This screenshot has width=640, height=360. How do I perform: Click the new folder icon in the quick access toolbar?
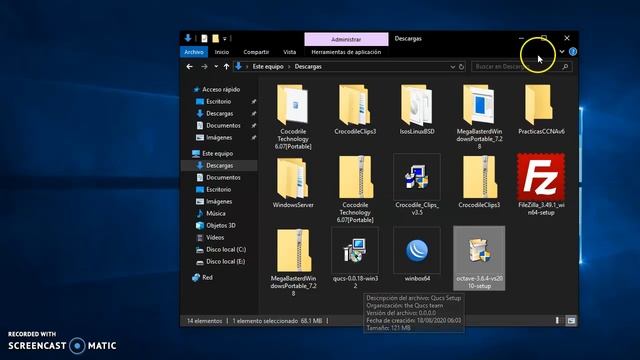pyautogui.click(x=215, y=38)
